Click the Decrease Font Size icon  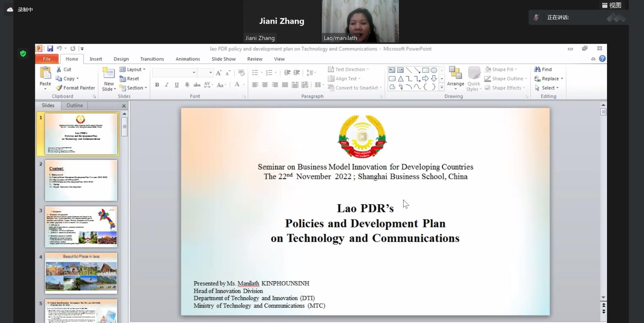tap(228, 73)
